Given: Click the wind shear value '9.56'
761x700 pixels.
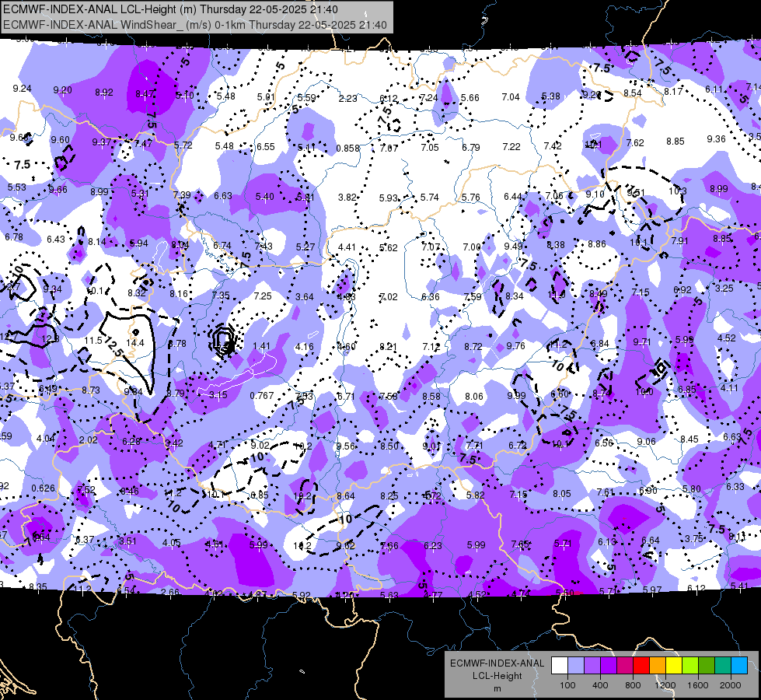Looking at the screenshot, I should tap(346, 446).
